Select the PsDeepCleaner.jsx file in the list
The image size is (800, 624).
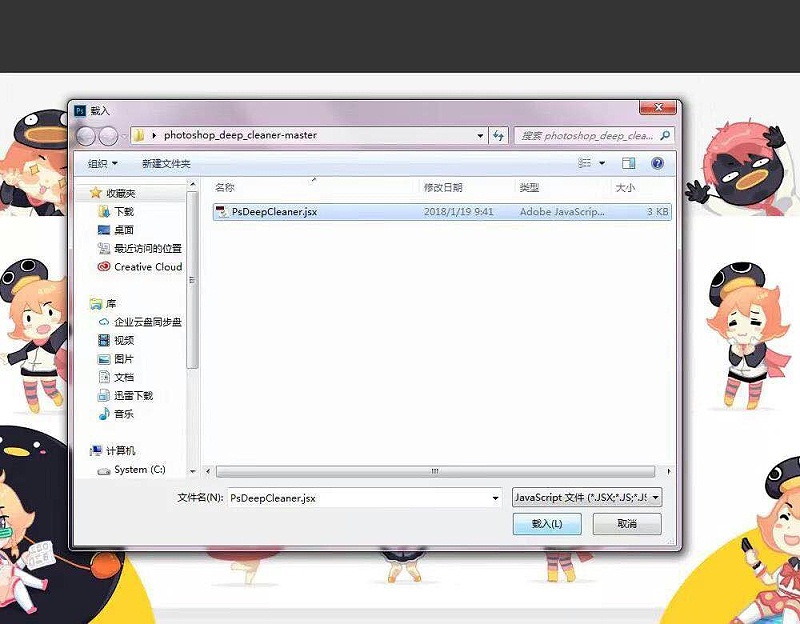pyautogui.click(x=274, y=212)
